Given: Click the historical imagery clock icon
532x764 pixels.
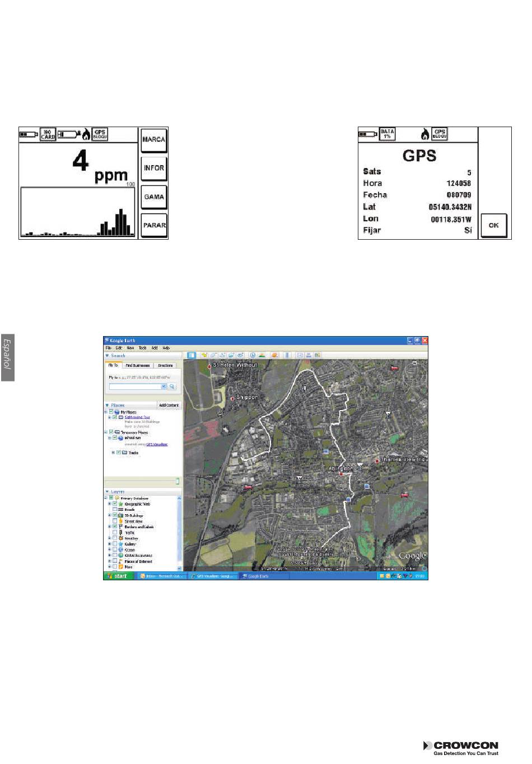Looking at the screenshot, I should coord(253,355).
